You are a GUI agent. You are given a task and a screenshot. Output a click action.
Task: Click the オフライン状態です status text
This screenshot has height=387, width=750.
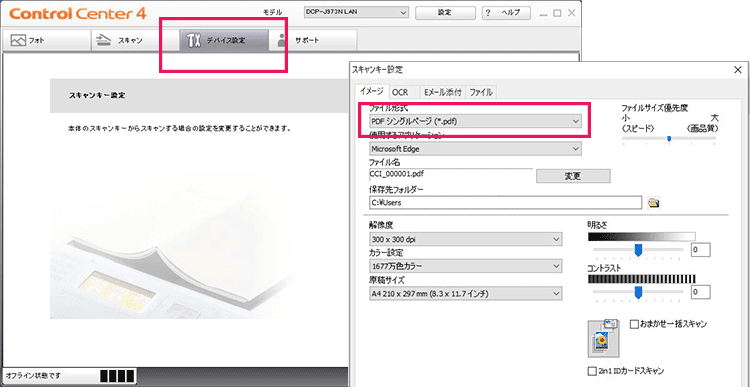click(x=33, y=376)
